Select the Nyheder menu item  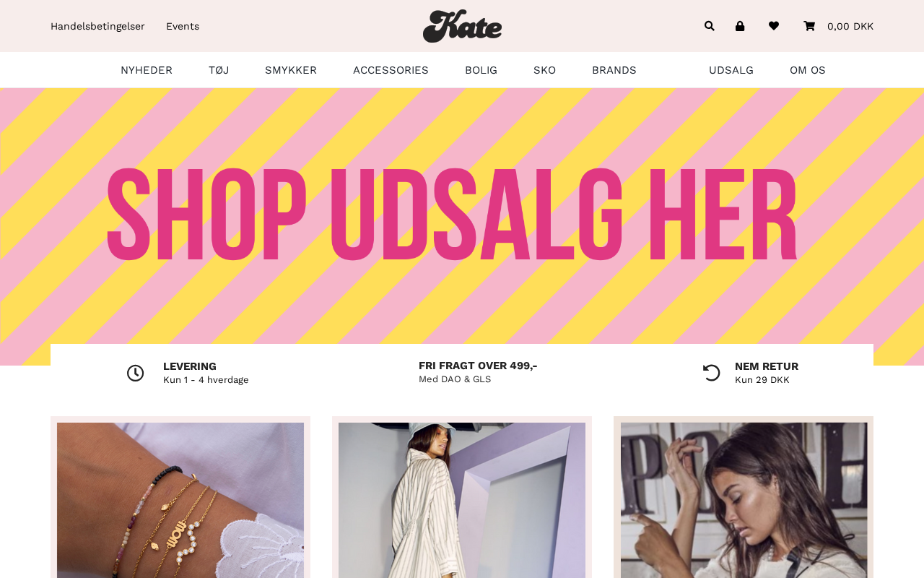[x=147, y=70]
